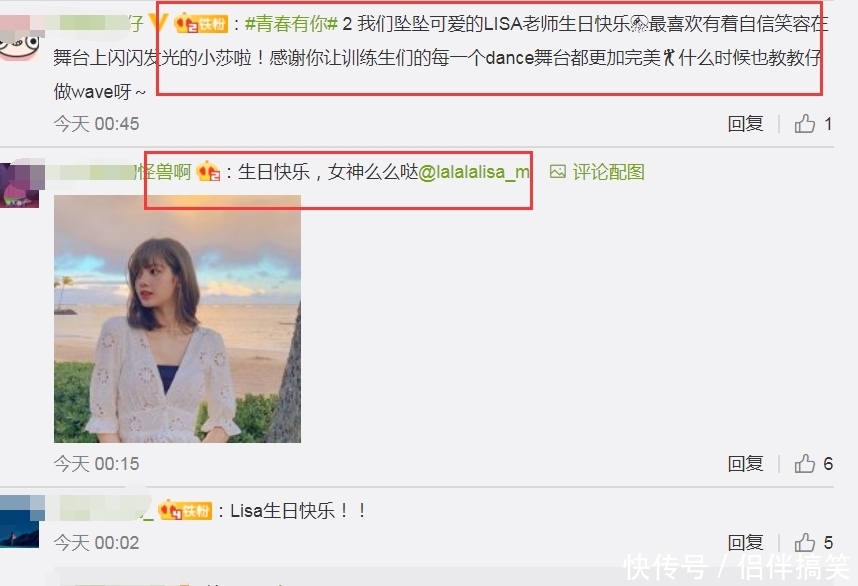Click the fan badge beside 怪兽啊
This screenshot has width=858, height=586.
(208, 171)
